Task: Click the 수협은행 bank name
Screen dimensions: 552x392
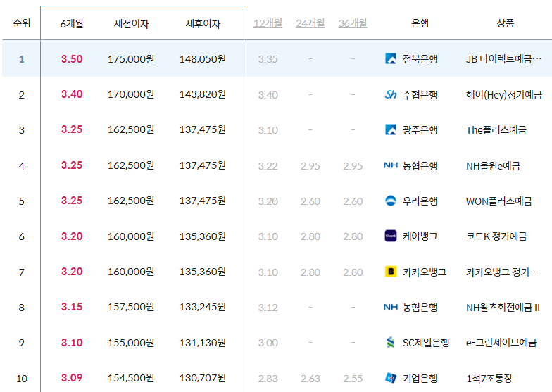Action: pos(420,94)
